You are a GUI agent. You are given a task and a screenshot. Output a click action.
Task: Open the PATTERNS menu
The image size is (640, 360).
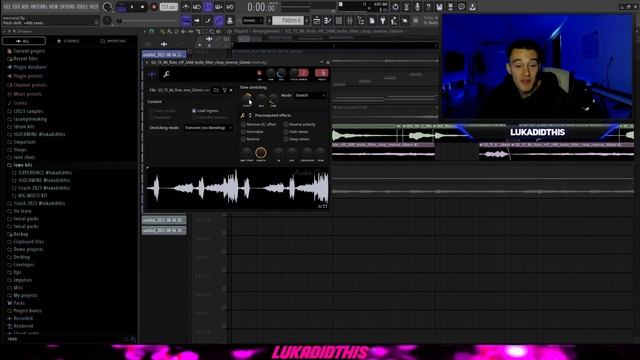coord(39,7)
